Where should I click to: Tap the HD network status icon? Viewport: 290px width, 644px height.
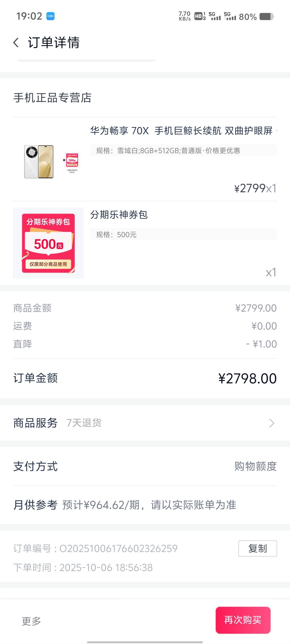pos(200,16)
